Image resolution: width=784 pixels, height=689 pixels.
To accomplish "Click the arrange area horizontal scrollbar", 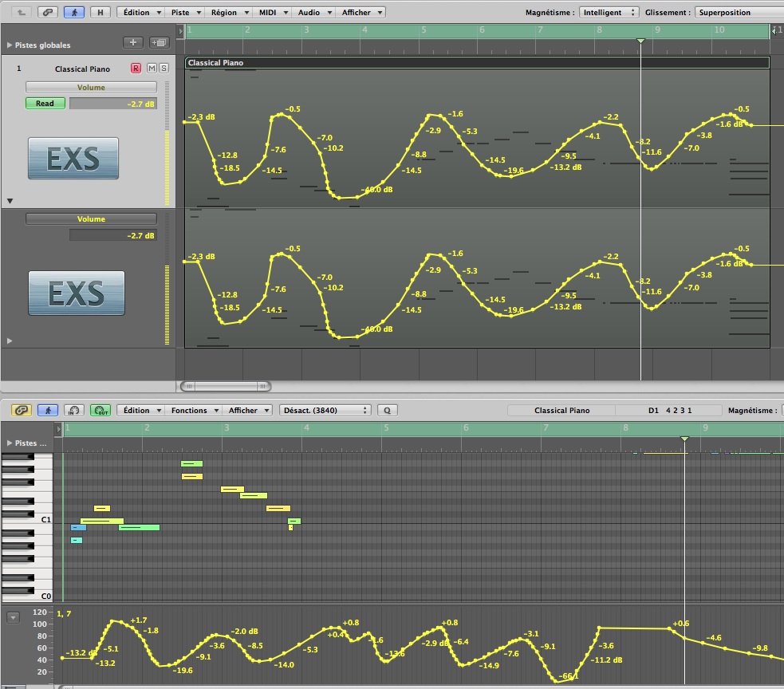I will tap(225, 386).
